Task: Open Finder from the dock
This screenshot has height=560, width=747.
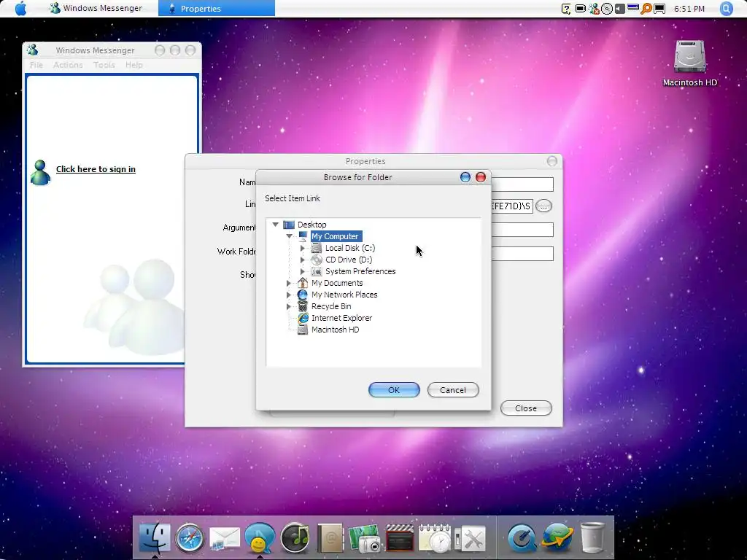Action: point(155,538)
